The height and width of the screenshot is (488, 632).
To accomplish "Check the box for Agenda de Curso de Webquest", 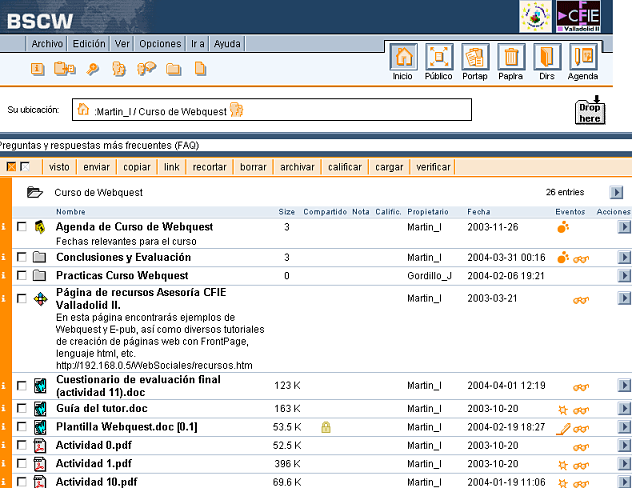I will tap(22, 227).
